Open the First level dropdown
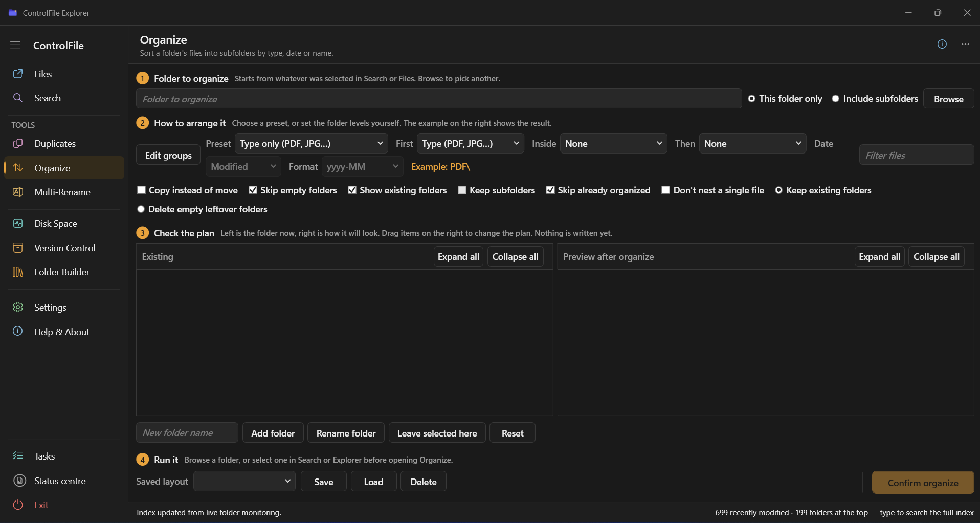This screenshot has width=980, height=523. [470, 144]
